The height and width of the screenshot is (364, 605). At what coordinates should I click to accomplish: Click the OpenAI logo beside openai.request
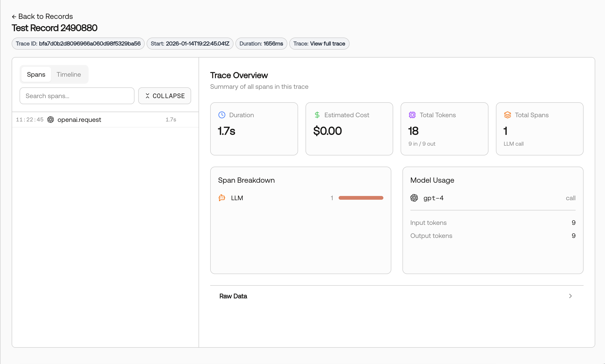(x=51, y=120)
